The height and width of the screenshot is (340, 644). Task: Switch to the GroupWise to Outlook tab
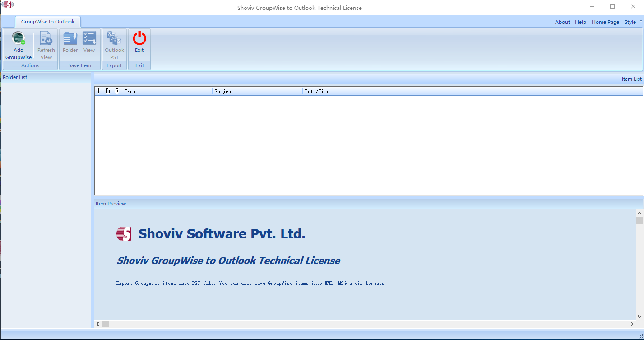(47, 21)
